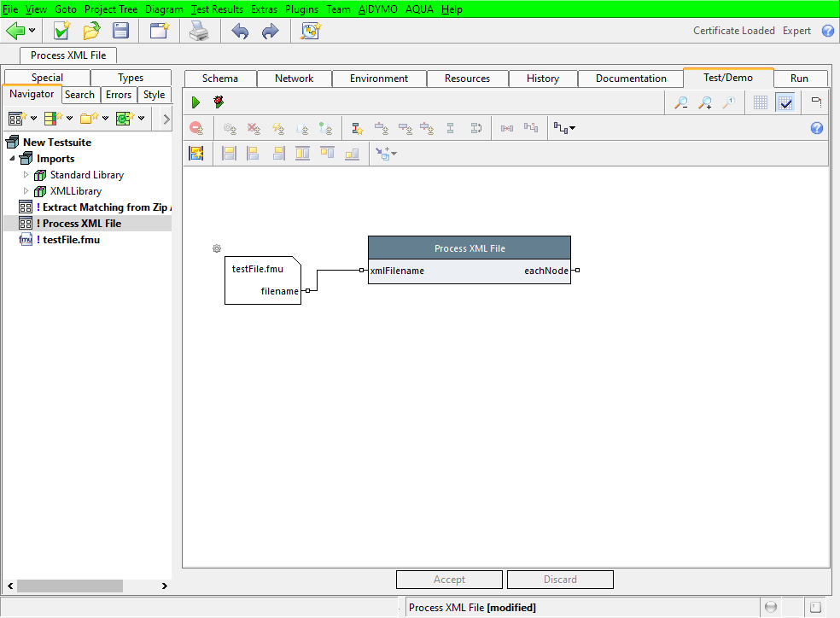840x618 pixels.
Task: Click the Discard button
Action: (560, 580)
